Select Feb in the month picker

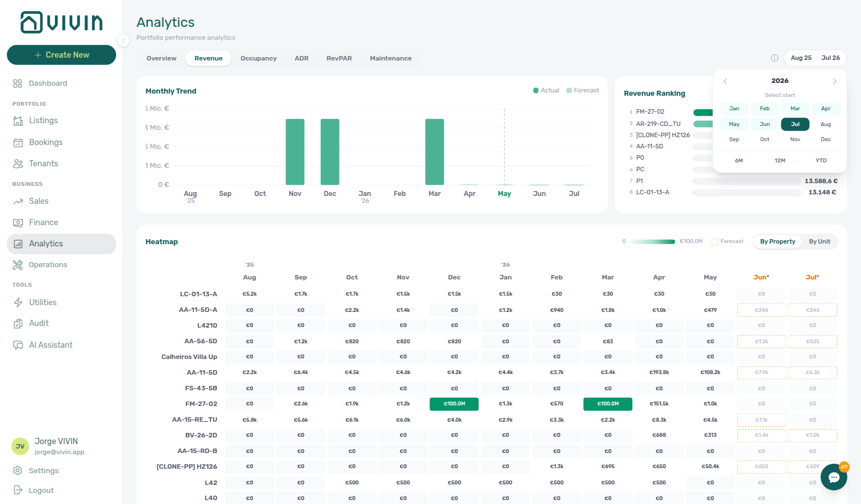pyautogui.click(x=765, y=109)
